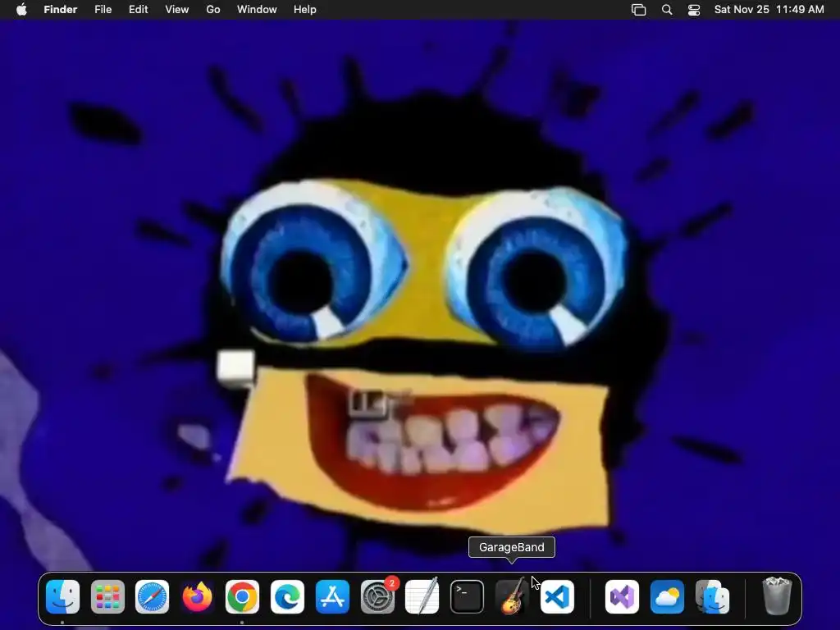Open Spotlight search in menu bar
Image resolution: width=840 pixels, height=630 pixels.
[x=667, y=10]
